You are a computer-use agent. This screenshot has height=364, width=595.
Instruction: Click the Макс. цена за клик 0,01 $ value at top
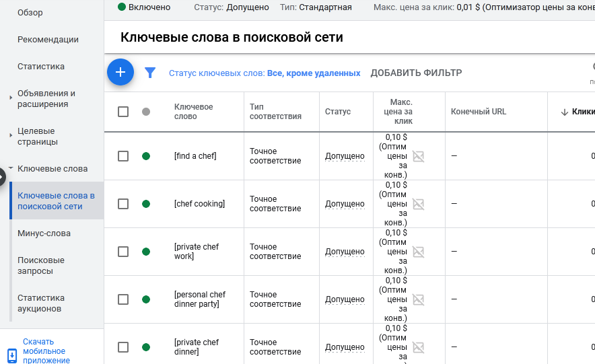pos(468,7)
